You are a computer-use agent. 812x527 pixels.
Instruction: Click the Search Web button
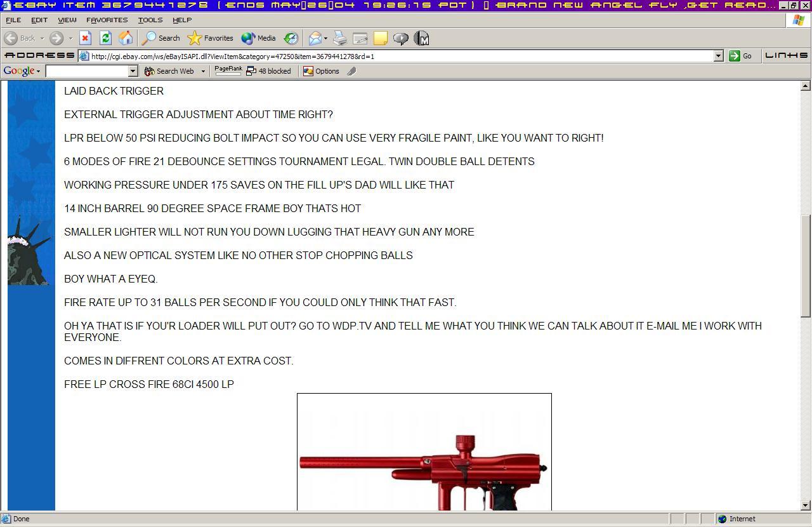(169, 71)
